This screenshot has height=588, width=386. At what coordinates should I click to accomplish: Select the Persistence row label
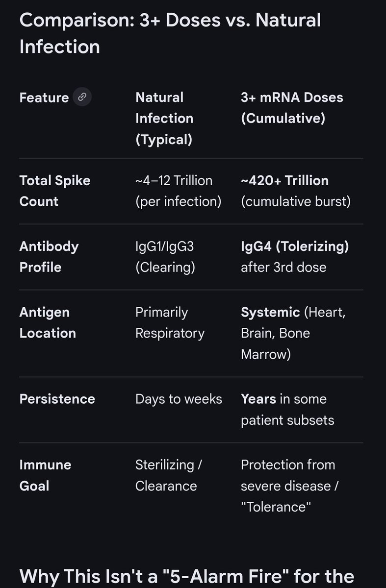57,399
